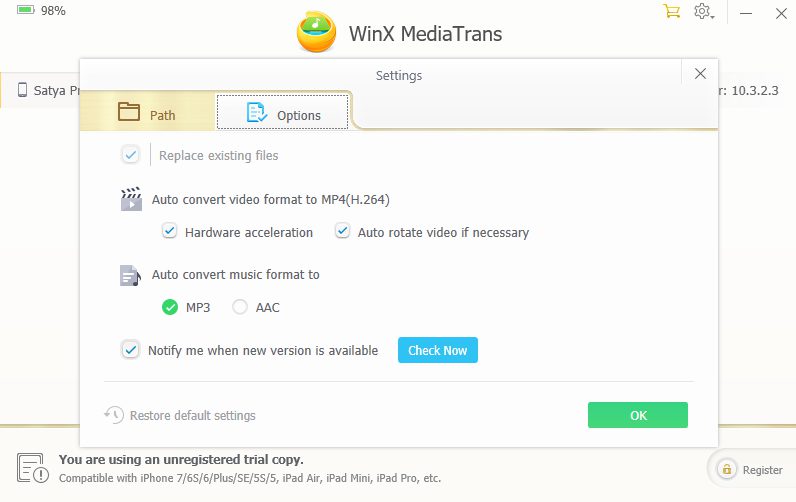Select the MP3 music format option
The height and width of the screenshot is (502, 796).
pos(170,307)
